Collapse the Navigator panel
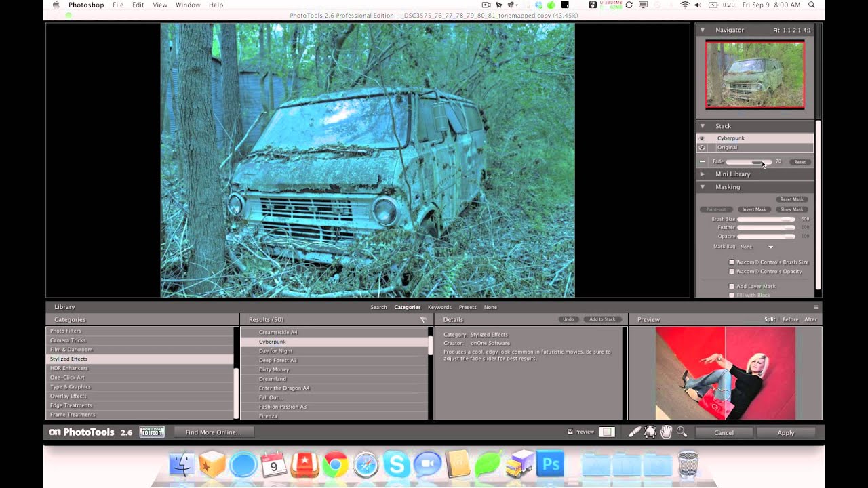 click(x=703, y=30)
